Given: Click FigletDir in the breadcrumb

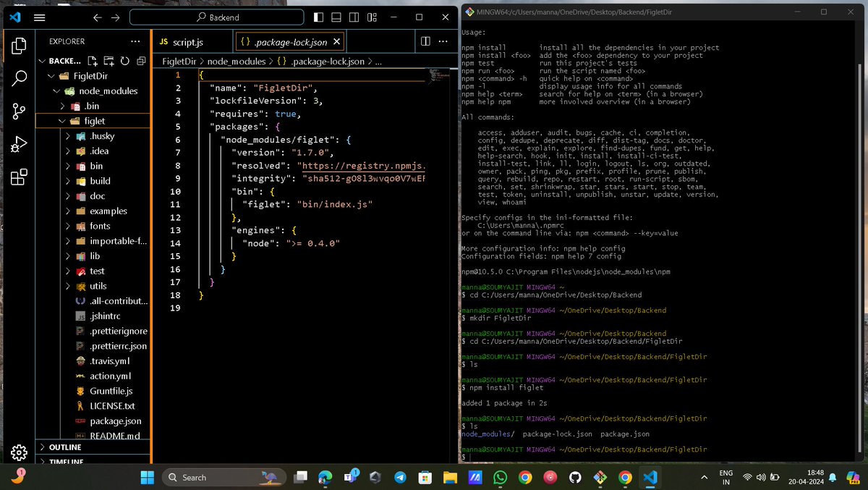Looking at the screenshot, I should click(x=179, y=62).
